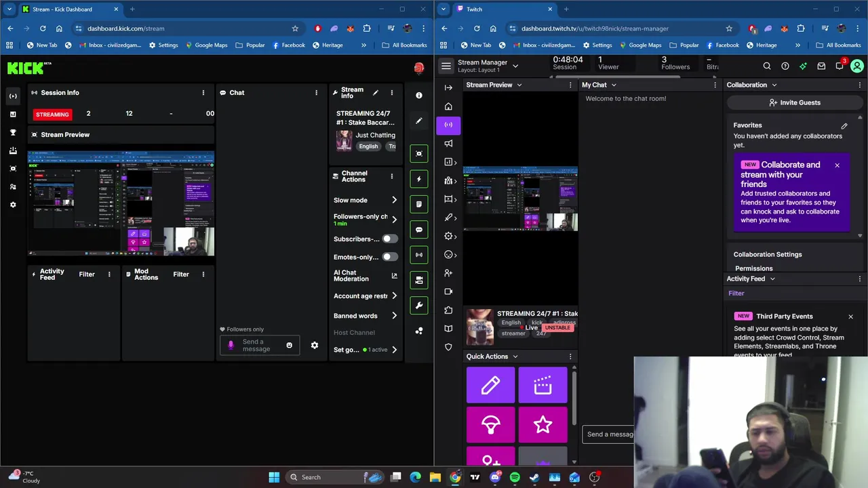Screen dimensions: 868x488
Task: Open the Twitch Collaboration panel dropdown
Action: [x=774, y=85]
